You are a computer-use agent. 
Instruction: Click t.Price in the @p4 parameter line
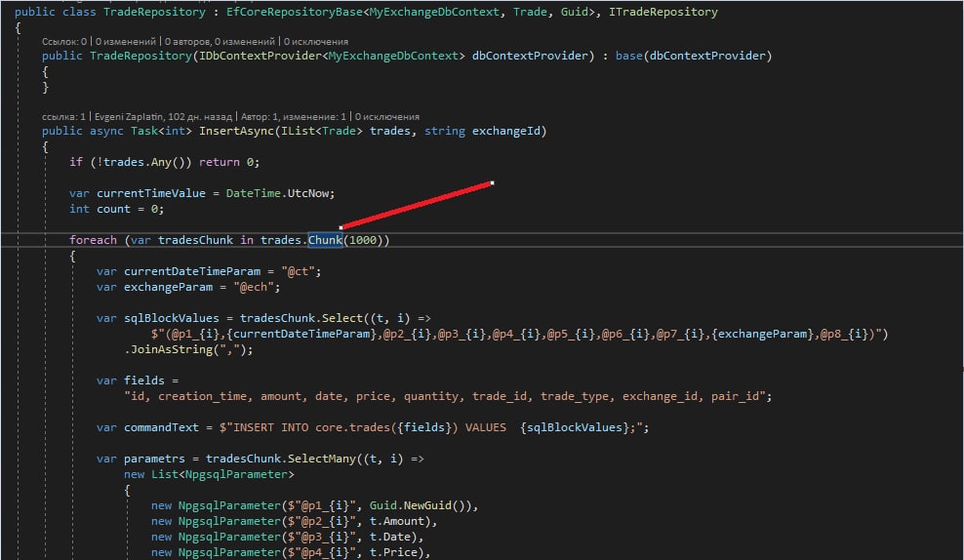393,552
